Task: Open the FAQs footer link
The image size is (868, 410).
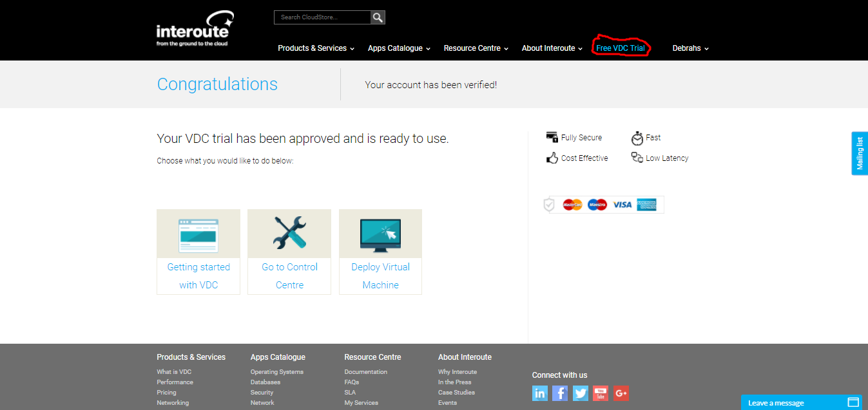Action: coord(352,382)
